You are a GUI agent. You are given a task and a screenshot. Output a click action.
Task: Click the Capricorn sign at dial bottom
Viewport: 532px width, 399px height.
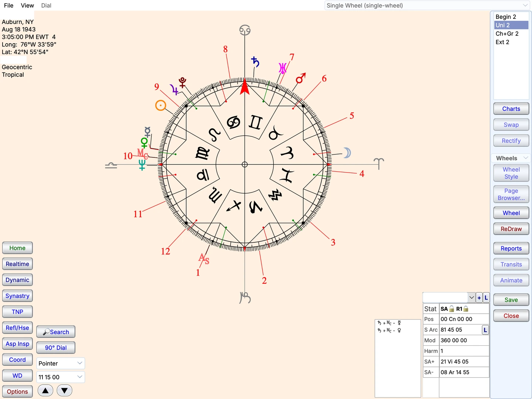pyautogui.click(x=245, y=297)
